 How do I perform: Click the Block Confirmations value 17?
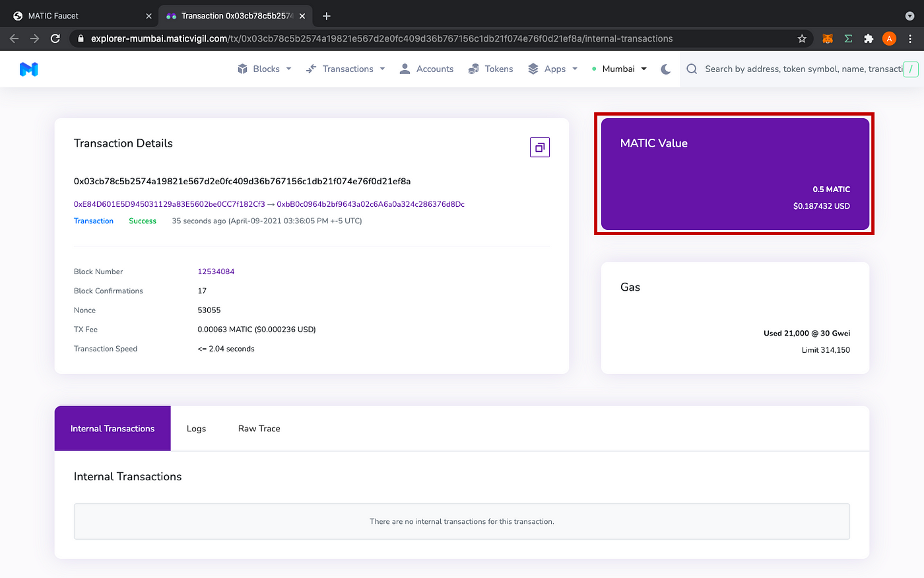[202, 291]
